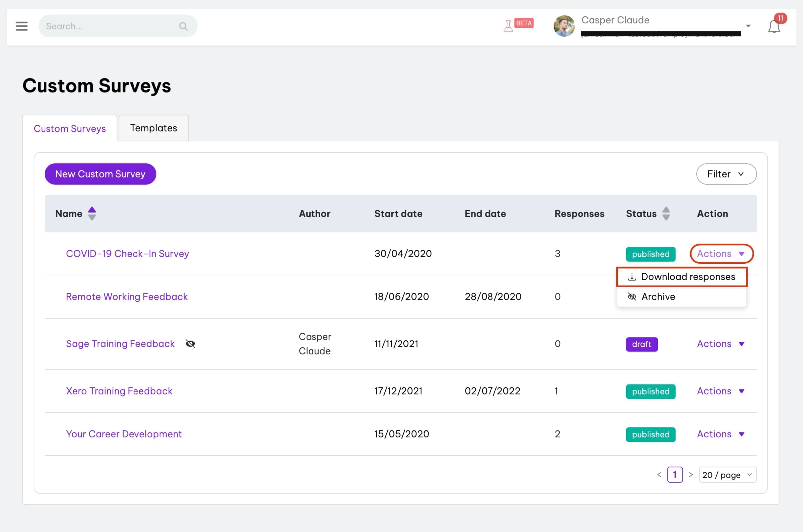
Task: Select the Custom Surveys tab
Action: click(x=70, y=128)
